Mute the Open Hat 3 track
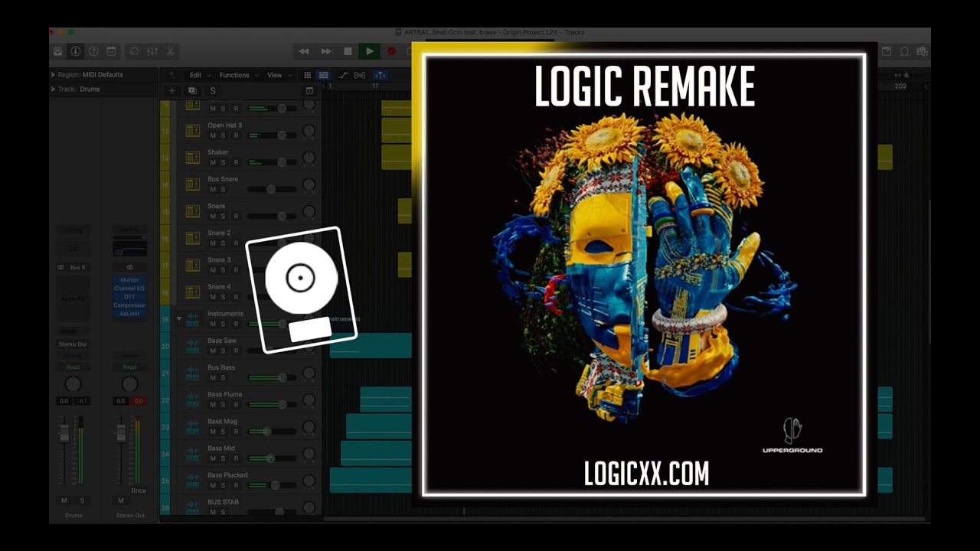Viewport: 980px width, 551px height. tap(213, 135)
